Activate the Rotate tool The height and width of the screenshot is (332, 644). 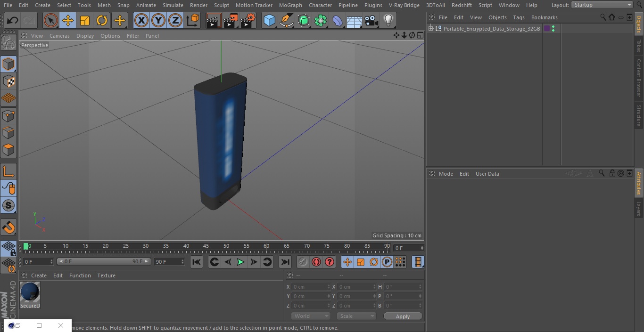102,20
